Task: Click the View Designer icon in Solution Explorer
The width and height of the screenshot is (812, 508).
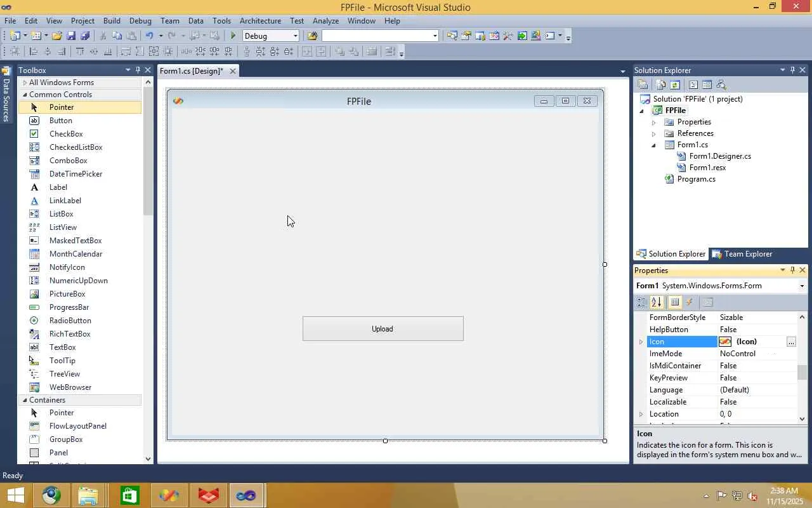Action: [x=707, y=85]
